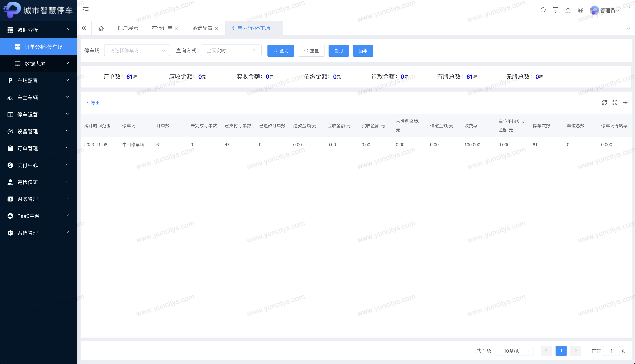The height and width of the screenshot is (364, 635).
Task: Open the 查询方式 query mode dropdown
Action: tap(231, 51)
